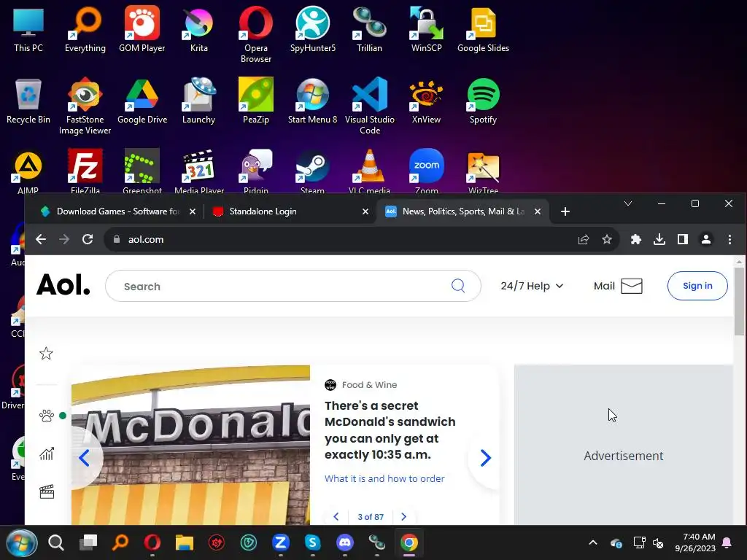Viewport: 747px width, 560px height.
Task: Open Trillian desktop shortcut
Action: 369,31
